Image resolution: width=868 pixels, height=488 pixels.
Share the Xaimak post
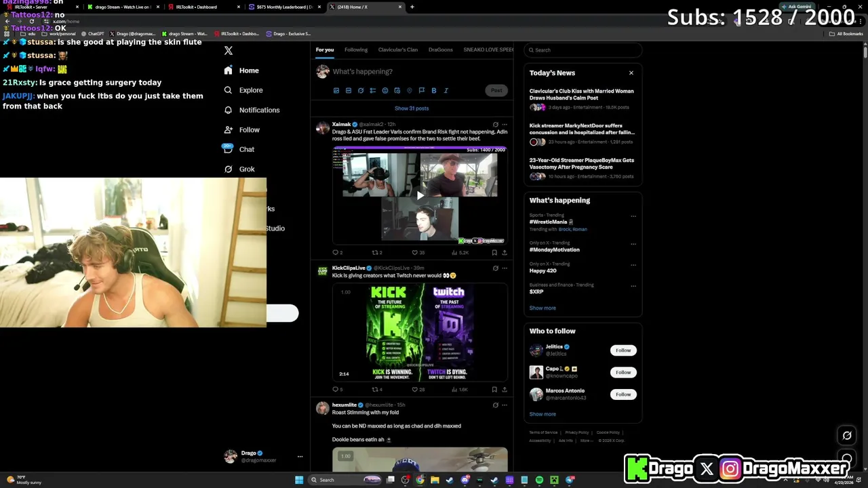click(504, 252)
